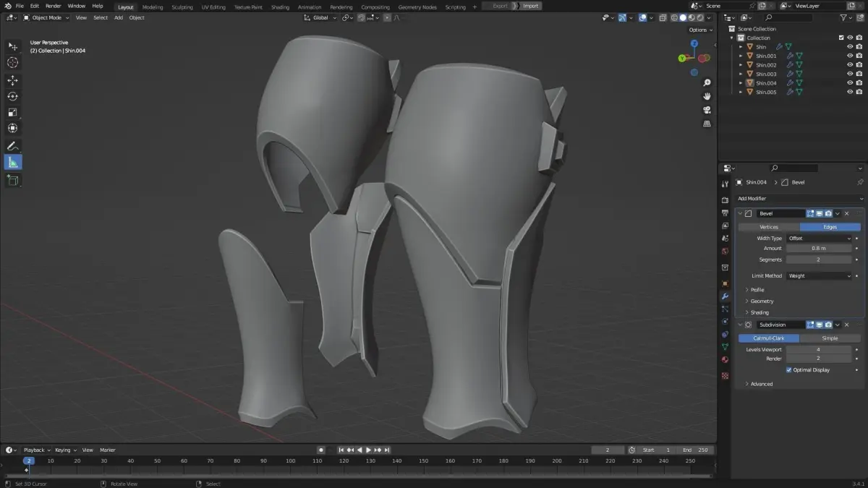
Task: Click the Segments value field
Action: [819, 260]
